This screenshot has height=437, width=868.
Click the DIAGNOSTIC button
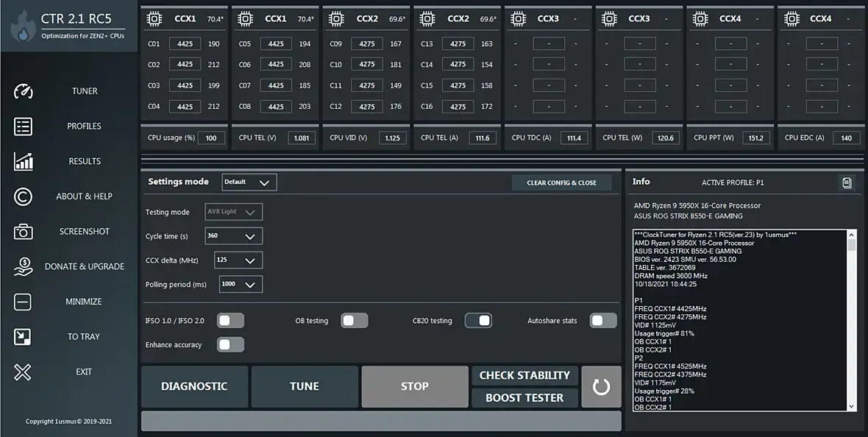point(194,386)
